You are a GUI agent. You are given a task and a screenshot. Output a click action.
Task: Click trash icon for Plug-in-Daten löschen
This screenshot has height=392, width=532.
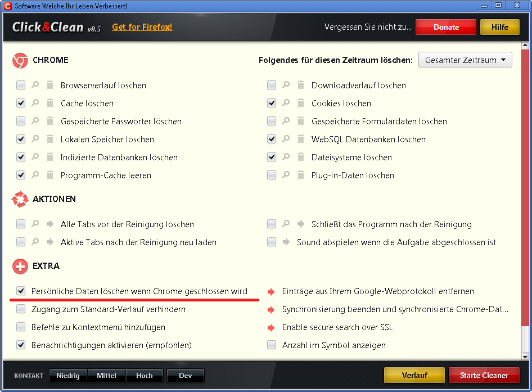click(x=301, y=175)
